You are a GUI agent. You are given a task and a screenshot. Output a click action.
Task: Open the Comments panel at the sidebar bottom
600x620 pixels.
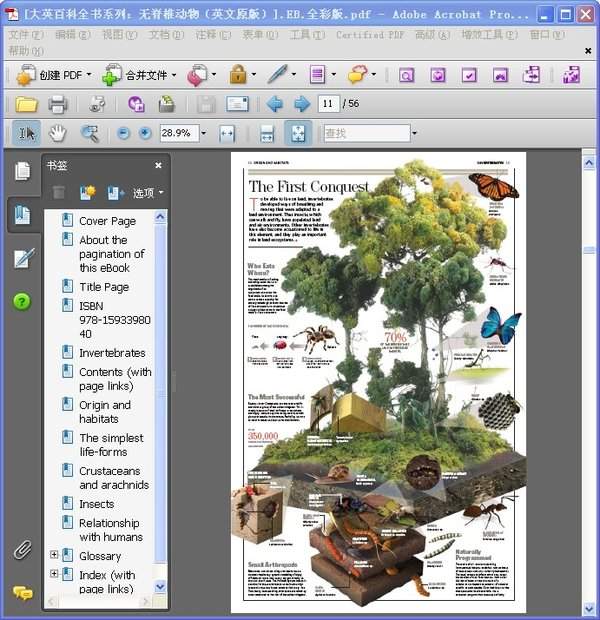[x=23, y=593]
